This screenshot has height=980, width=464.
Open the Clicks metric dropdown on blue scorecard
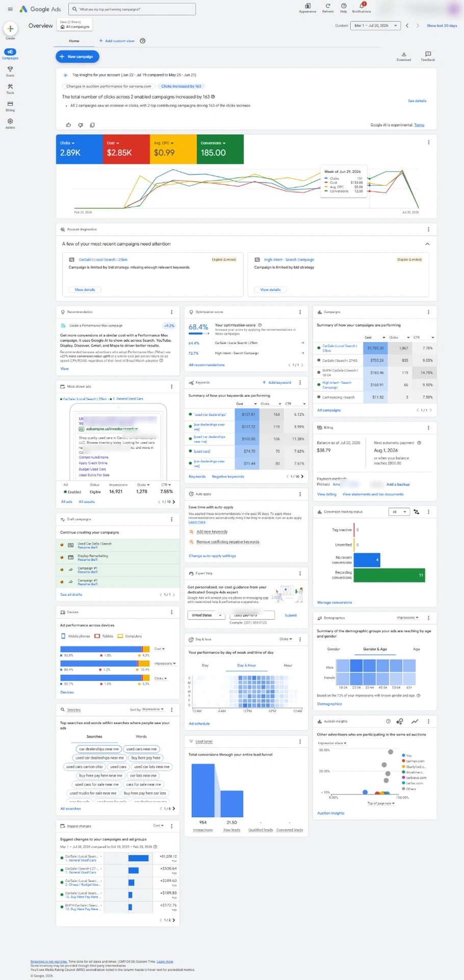click(67, 143)
